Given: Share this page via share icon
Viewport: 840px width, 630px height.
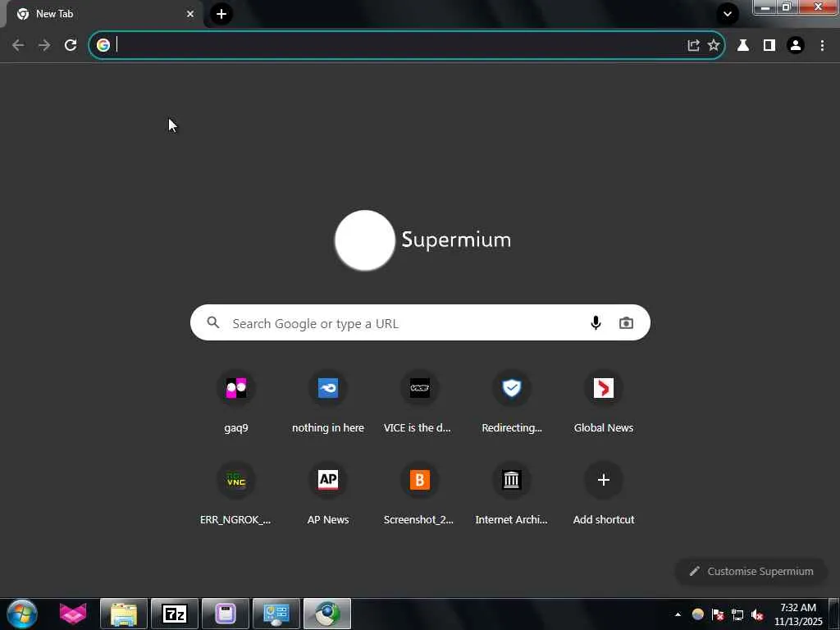Looking at the screenshot, I should (x=693, y=45).
